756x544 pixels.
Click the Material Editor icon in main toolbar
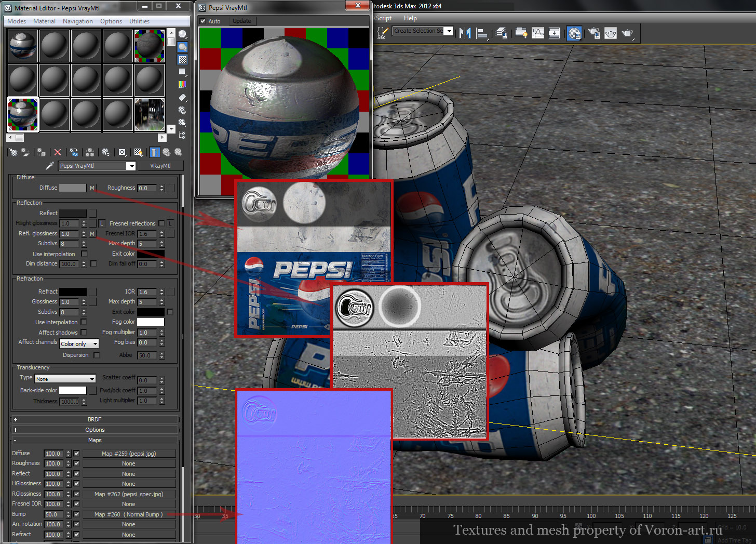574,33
